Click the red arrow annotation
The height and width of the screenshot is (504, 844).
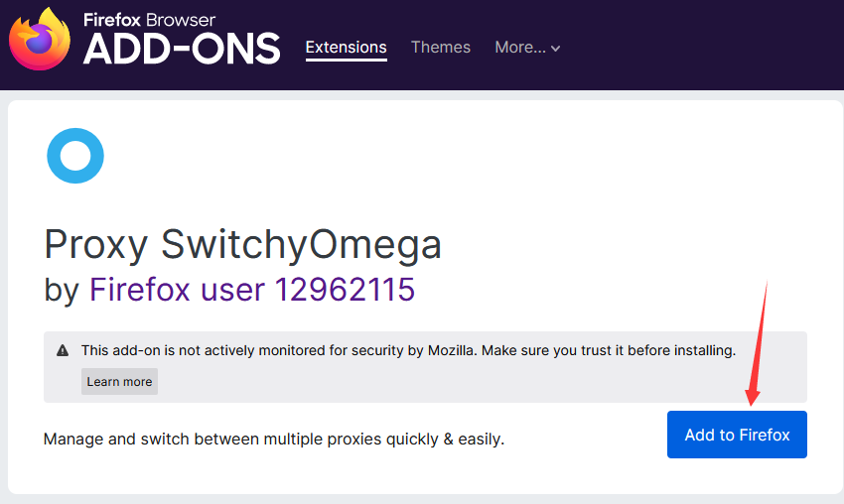(x=757, y=344)
